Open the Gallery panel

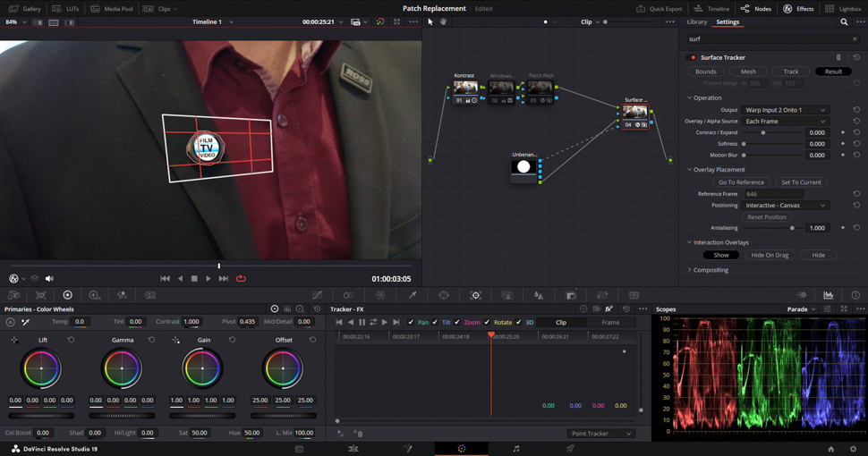pos(25,9)
